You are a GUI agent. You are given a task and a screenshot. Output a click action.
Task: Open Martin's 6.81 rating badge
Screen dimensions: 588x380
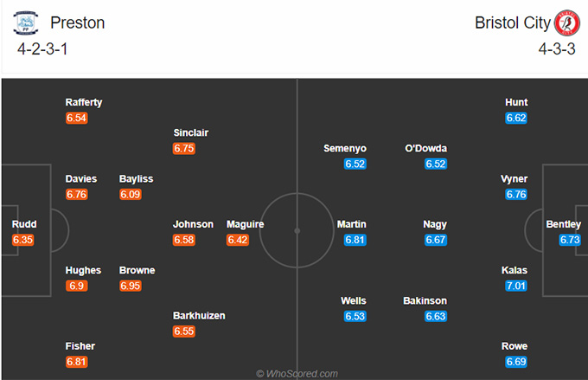(355, 240)
